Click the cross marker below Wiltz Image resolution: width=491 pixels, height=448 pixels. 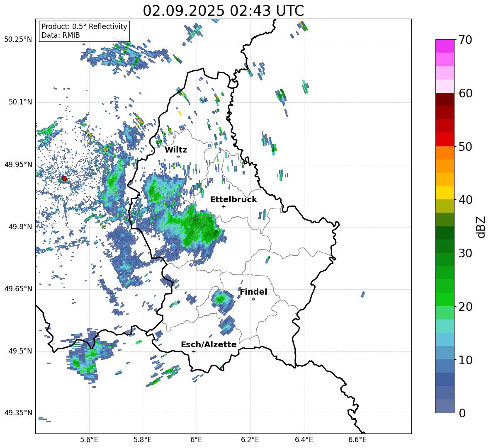[x=178, y=157]
